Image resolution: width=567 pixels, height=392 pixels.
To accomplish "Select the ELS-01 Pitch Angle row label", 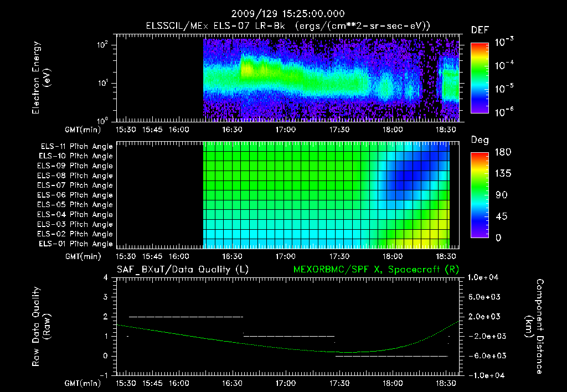I will point(76,244).
